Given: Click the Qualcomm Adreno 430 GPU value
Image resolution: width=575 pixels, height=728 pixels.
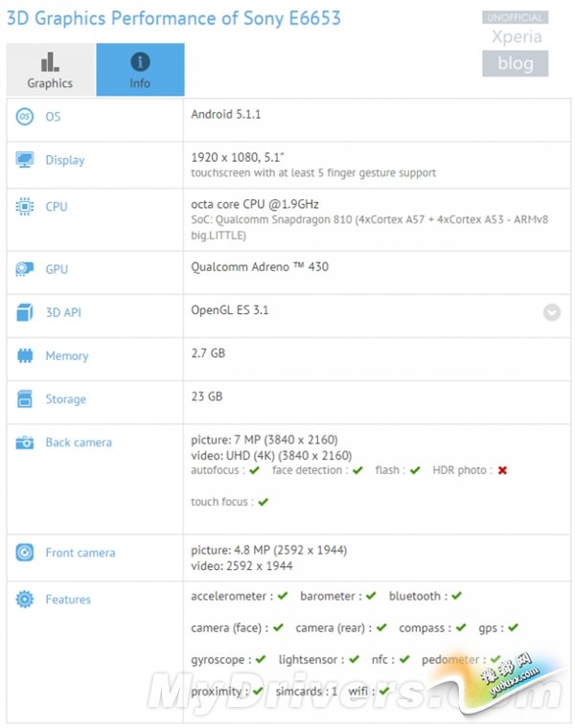Looking at the screenshot, I should (260, 266).
